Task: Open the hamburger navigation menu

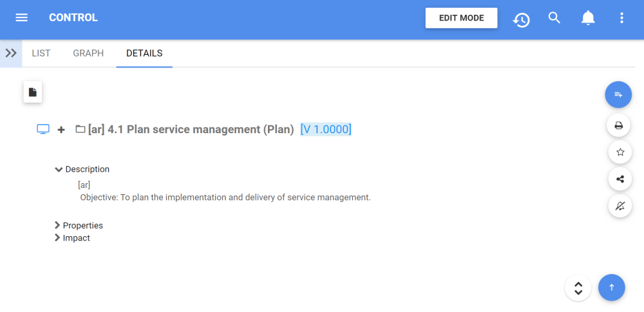Action: pyautogui.click(x=21, y=18)
